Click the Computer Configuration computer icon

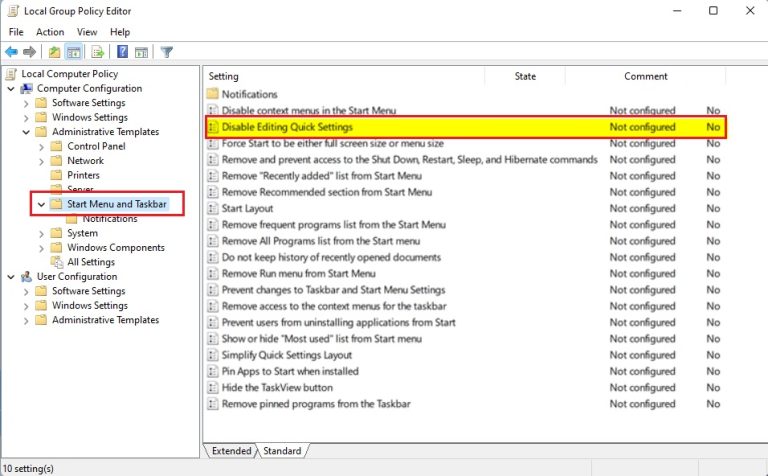click(x=26, y=89)
